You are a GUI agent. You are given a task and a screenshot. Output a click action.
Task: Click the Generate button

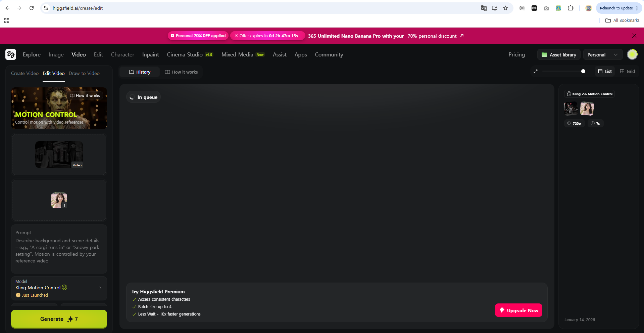click(x=59, y=319)
